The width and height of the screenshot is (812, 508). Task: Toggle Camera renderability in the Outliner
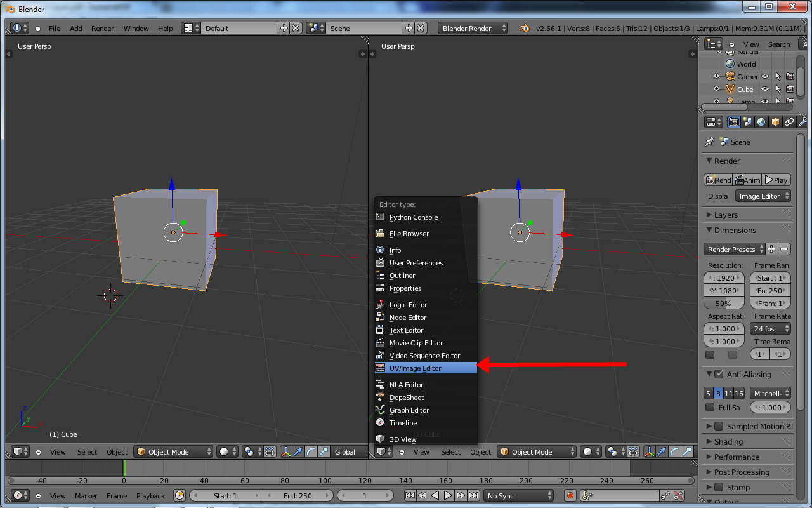790,76
